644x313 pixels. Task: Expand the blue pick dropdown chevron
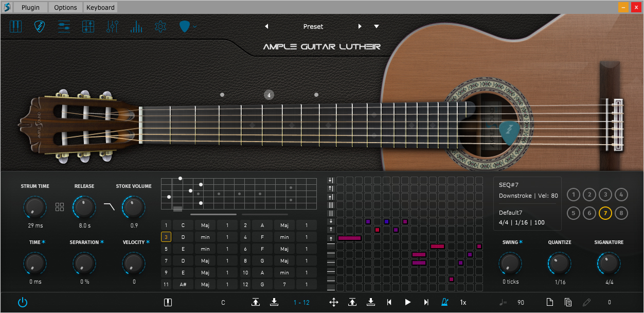point(194,26)
